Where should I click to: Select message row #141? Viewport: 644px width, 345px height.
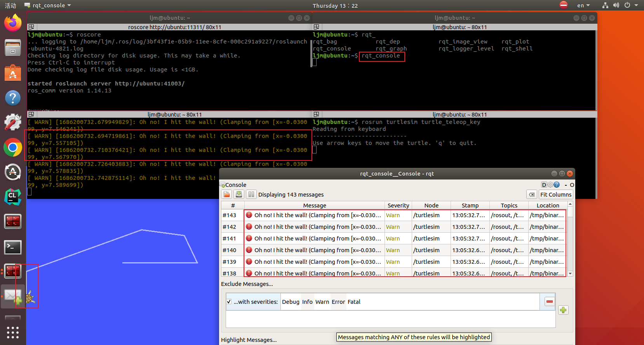(394, 238)
